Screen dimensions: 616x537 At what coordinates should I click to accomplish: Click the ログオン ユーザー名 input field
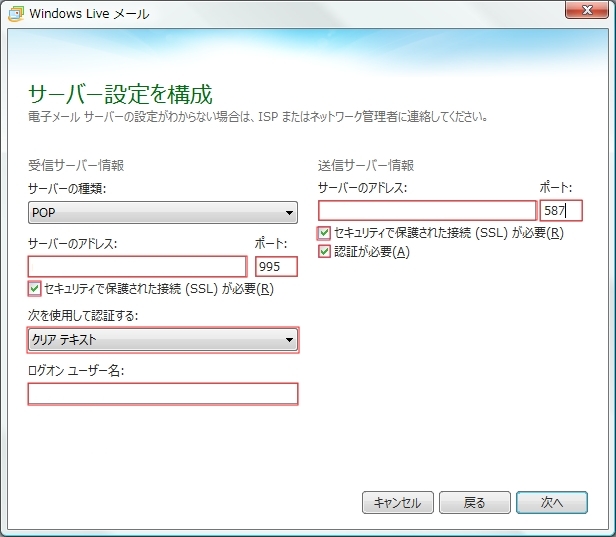tap(163, 394)
